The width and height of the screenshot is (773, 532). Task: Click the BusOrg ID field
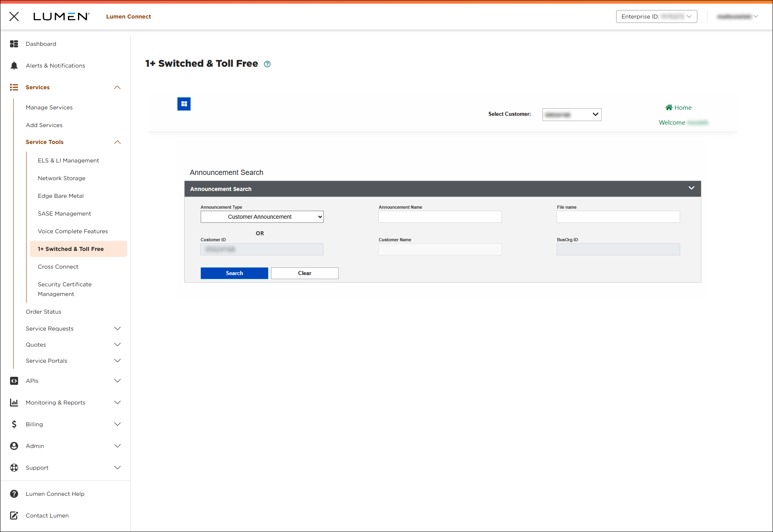[x=618, y=249]
